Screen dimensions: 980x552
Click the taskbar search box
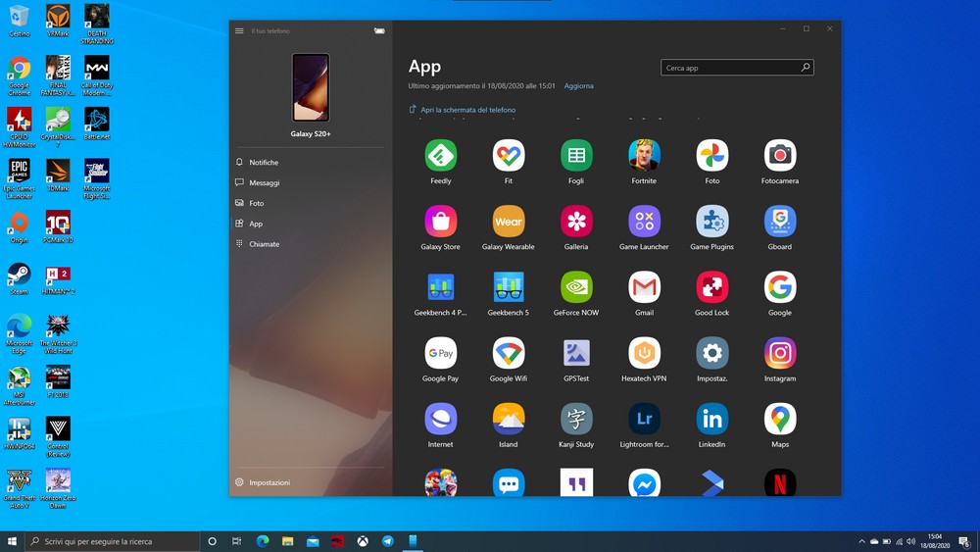(113, 541)
